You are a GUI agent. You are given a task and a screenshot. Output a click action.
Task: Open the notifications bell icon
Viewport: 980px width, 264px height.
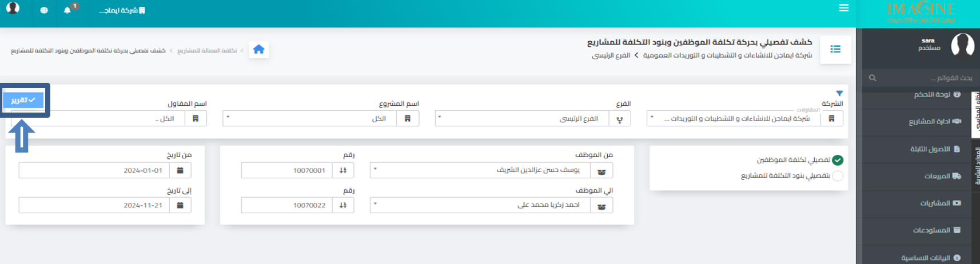pyautogui.click(x=67, y=10)
